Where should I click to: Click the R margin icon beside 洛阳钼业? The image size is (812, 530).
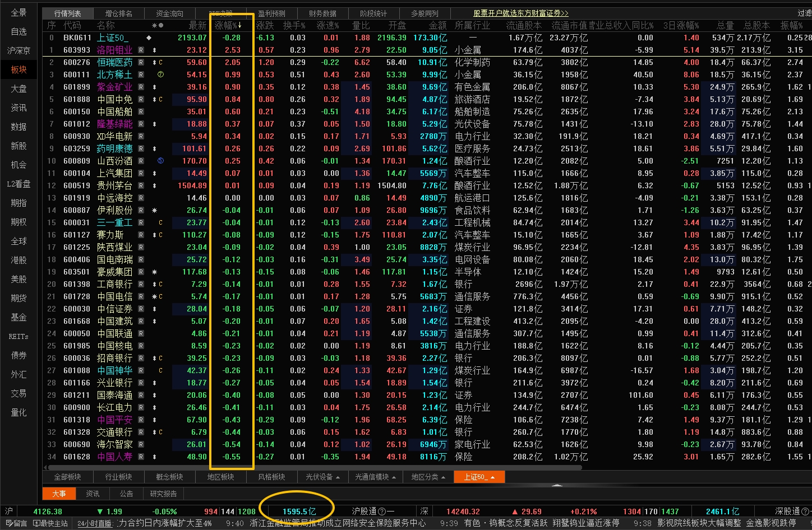[141, 50]
